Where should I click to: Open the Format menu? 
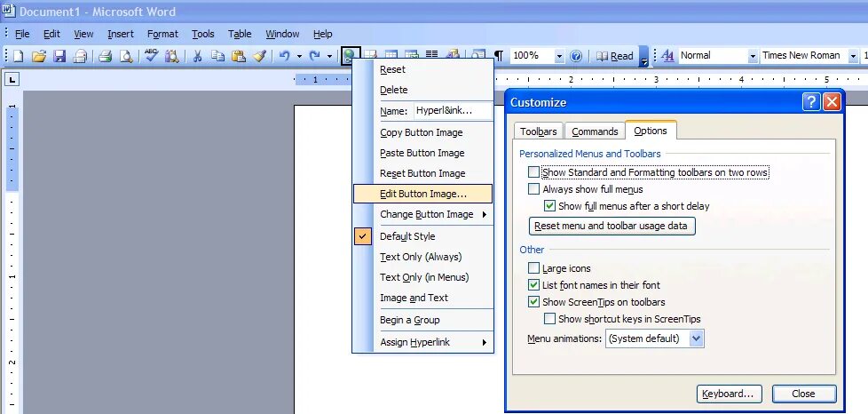pos(162,34)
